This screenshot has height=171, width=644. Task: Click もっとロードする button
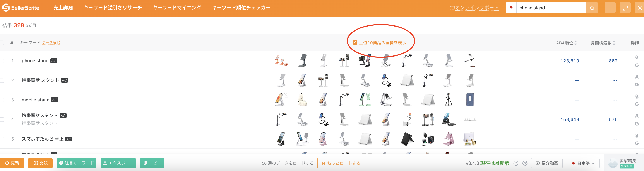pos(341,163)
